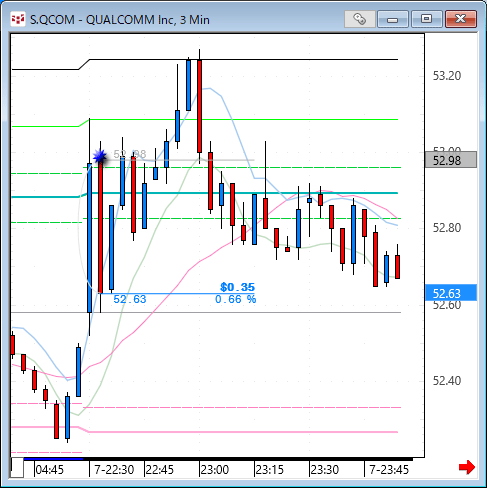Select the 0.66 % annotation text
Image resolution: width=487 pixels, height=488 pixels.
(x=235, y=299)
